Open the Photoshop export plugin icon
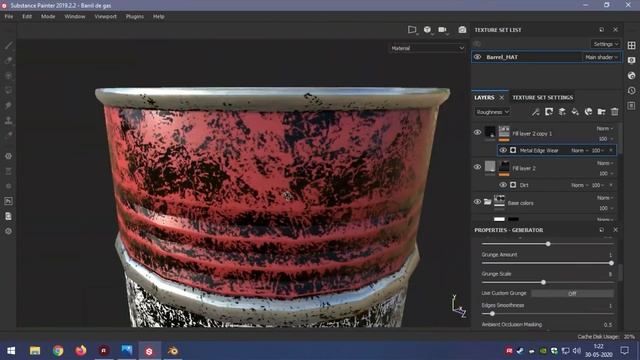Viewport: 640px width, 360px height. (9, 201)
